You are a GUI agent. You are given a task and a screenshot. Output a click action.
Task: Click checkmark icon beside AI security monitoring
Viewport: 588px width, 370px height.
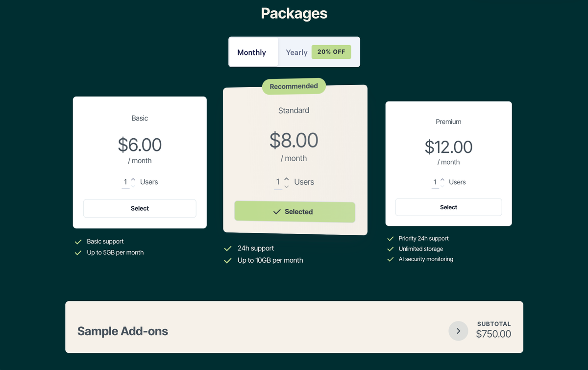pyautogui.click(x=391, y=259)
